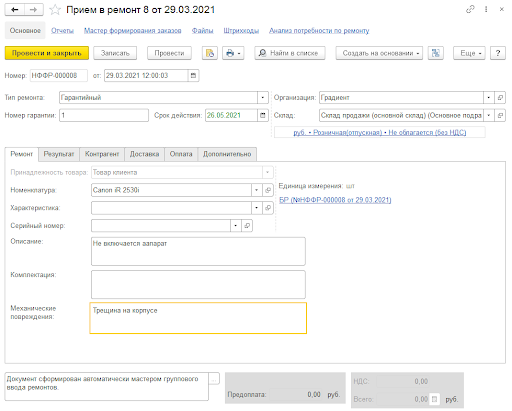512x411 pixels.
Task: Open calendar for document date
Action: (x=193, y=75)
